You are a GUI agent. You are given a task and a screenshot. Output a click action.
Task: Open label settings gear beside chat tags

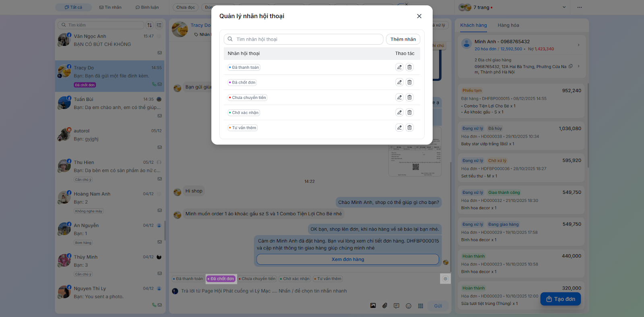445,278
